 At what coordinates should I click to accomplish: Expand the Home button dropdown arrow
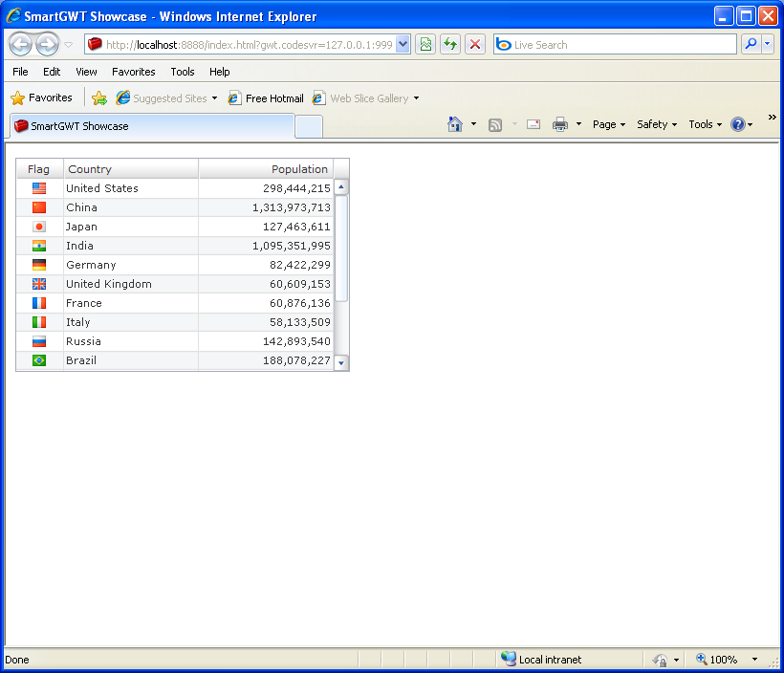[x=473, y=124]
